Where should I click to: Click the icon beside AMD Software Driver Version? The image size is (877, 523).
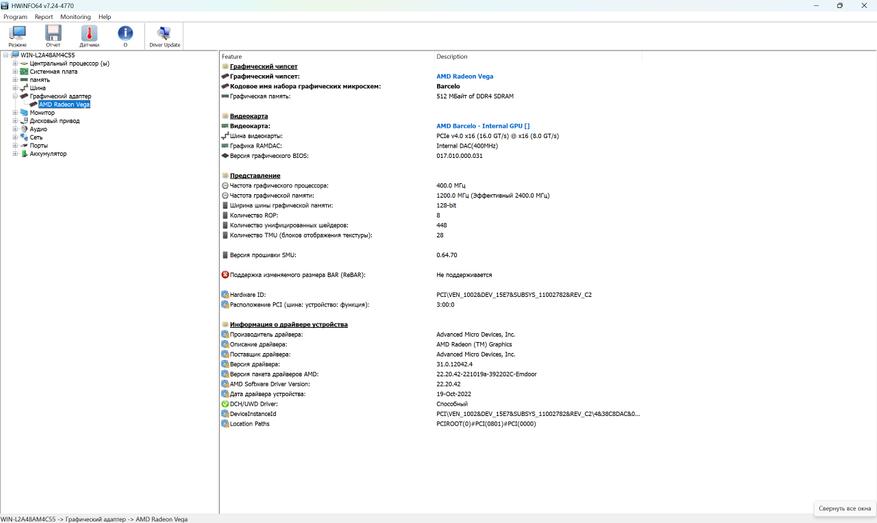pyautogui.click(x=225, y=384)
